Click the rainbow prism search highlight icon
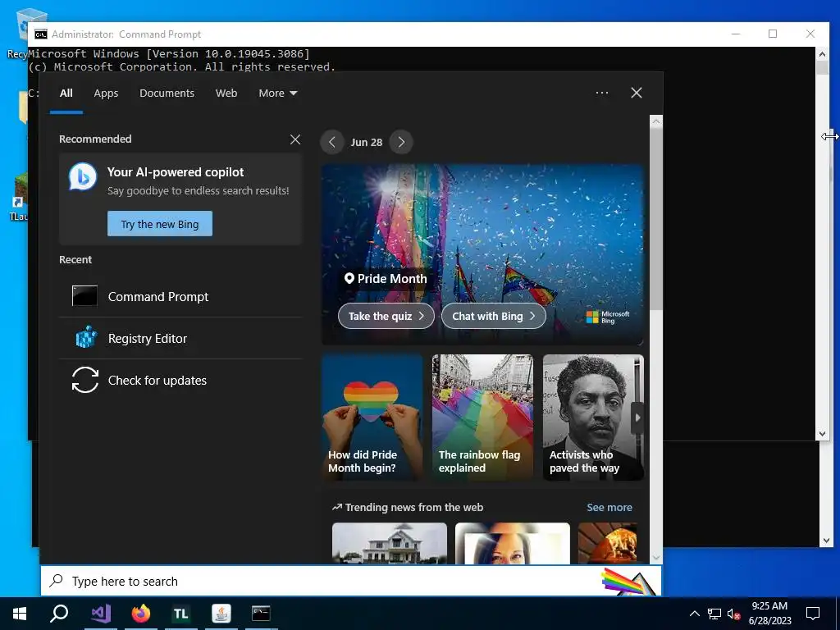This screenshot has height=630, width=840. pyautogui.click(x=629, y=582)
